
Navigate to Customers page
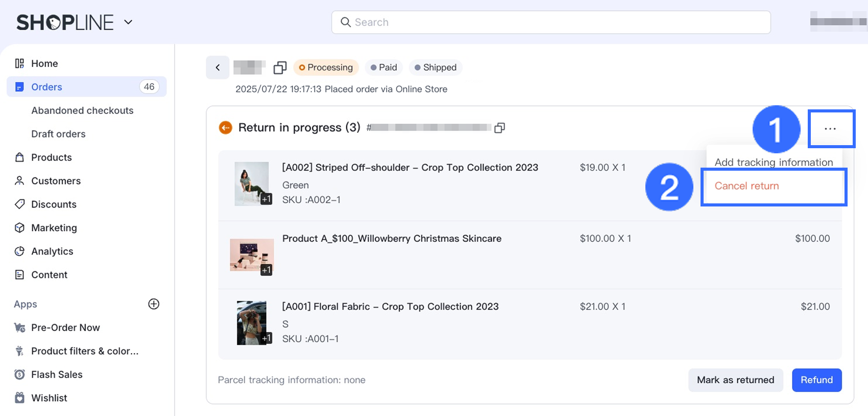56,181
